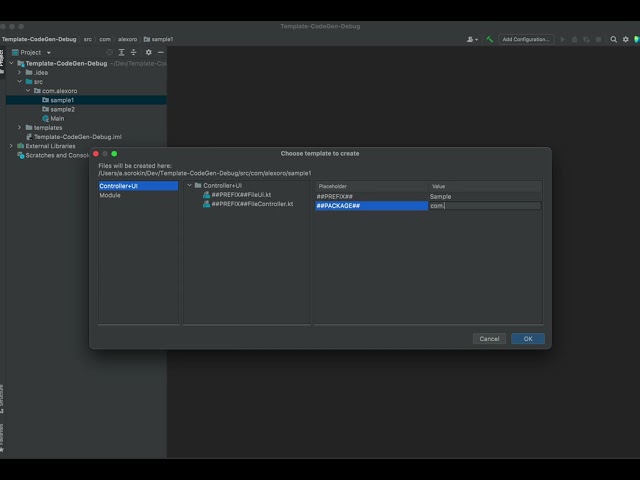Click the Select Opened File locate icon
640x480 pixels.
(109, 52)
